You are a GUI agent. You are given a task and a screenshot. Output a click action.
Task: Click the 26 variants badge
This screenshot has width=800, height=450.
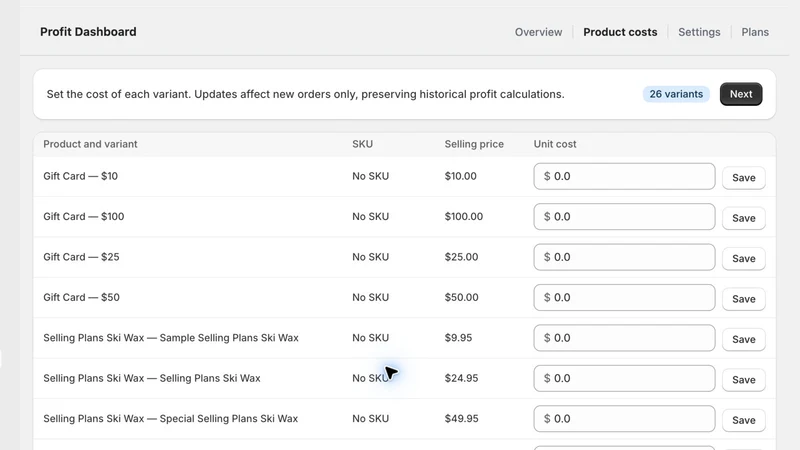click(x=676, y=94)
